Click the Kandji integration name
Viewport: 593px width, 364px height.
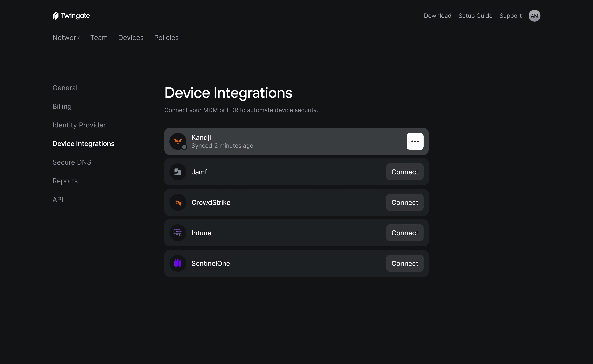click(201, 137)
